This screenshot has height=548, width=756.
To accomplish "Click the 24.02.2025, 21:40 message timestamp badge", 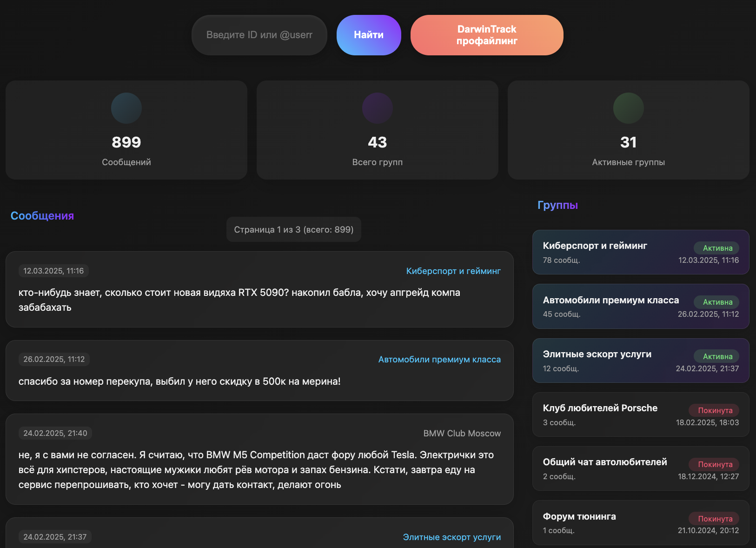I will (x=55, y=433).
